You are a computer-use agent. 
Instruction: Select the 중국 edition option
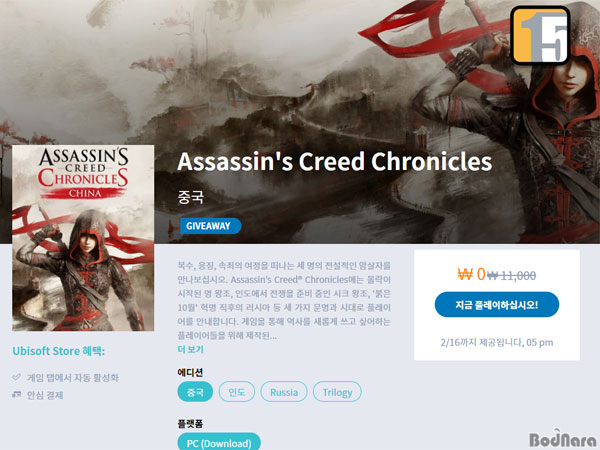[195, 392]
